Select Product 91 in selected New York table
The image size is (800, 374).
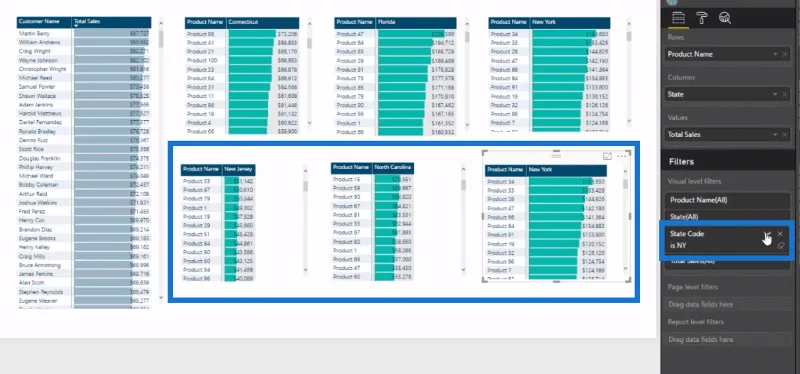(x=501, y=235)
